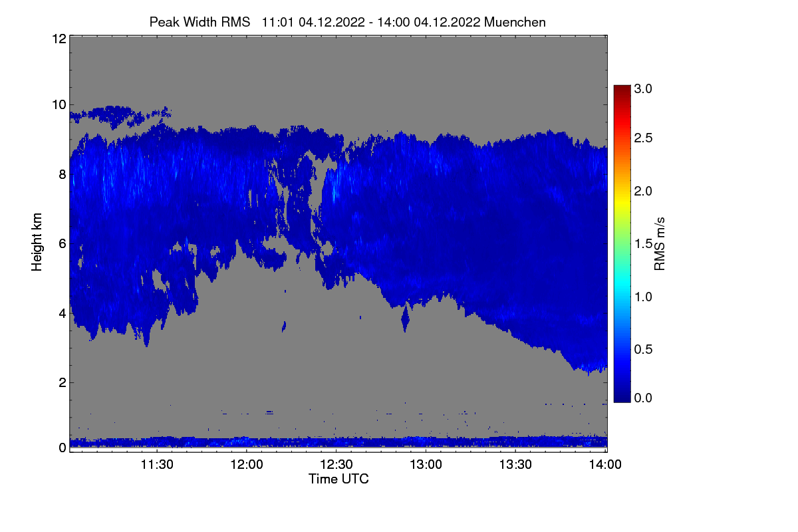Click the height tick label 6
Image resolution: width=798 pixels, height=532 pixels.
(x=62, y=243)
